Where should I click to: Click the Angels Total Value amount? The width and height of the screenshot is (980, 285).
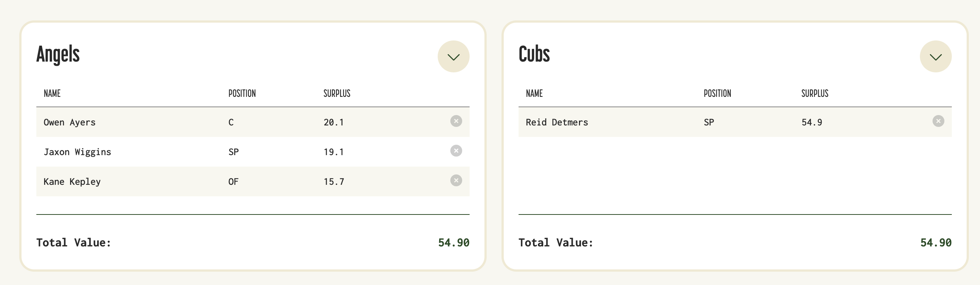[454, 242]
